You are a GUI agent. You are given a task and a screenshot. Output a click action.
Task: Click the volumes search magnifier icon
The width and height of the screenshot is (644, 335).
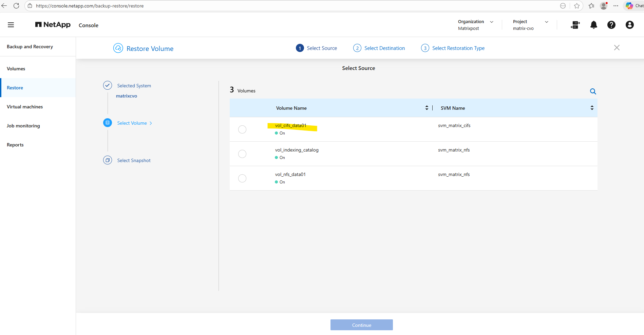pos(593,91)
